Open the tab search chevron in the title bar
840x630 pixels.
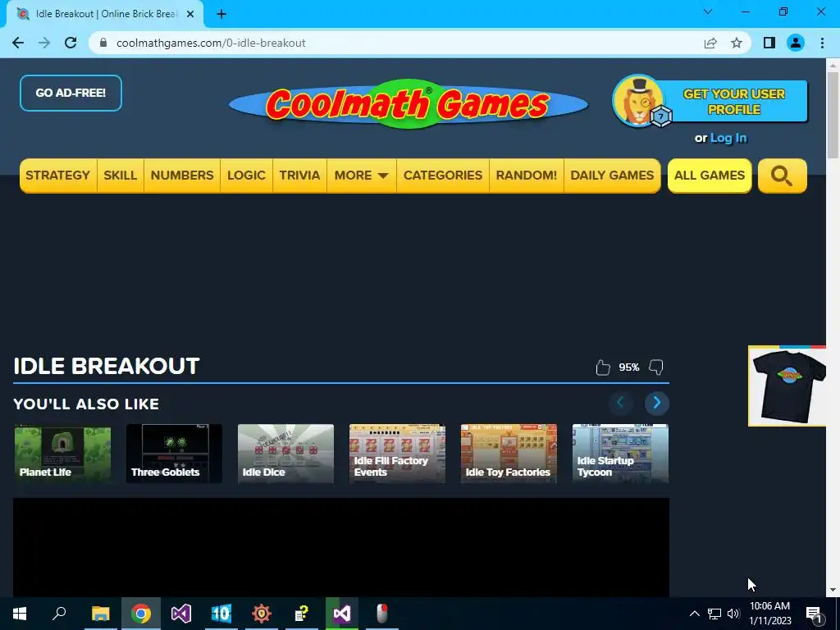(708, 11)
